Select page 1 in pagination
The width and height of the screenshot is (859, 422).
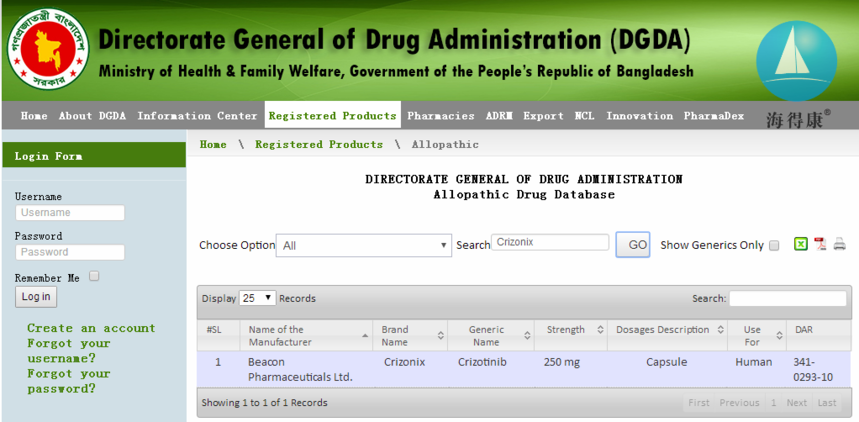[x=774, y=403]
